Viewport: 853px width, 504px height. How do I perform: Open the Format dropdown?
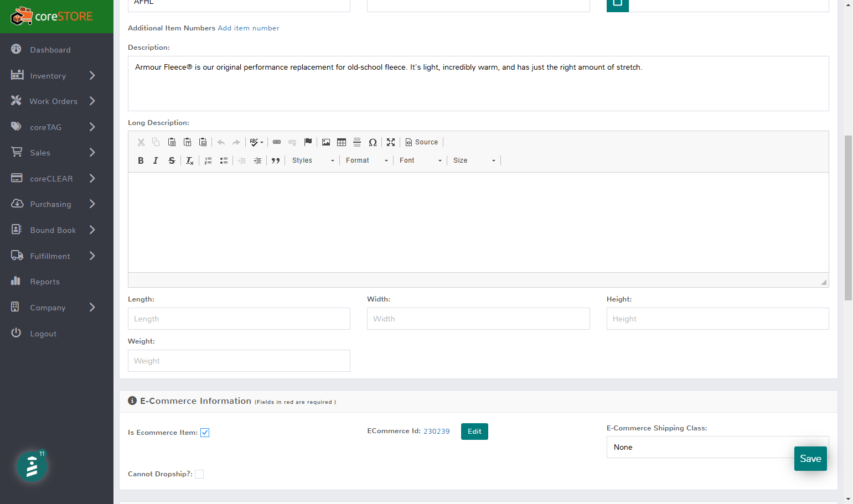point(366,160)
